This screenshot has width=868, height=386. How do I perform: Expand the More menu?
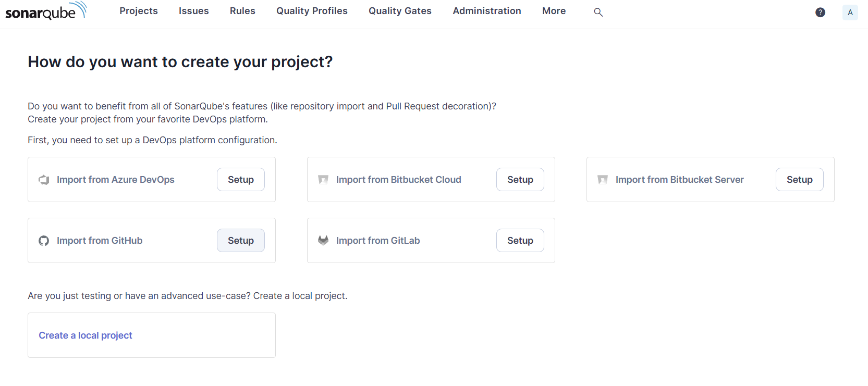pos(554,11)
